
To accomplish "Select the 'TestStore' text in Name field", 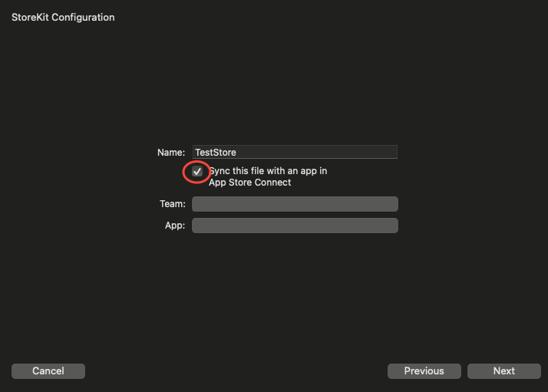I will (216, 153).
